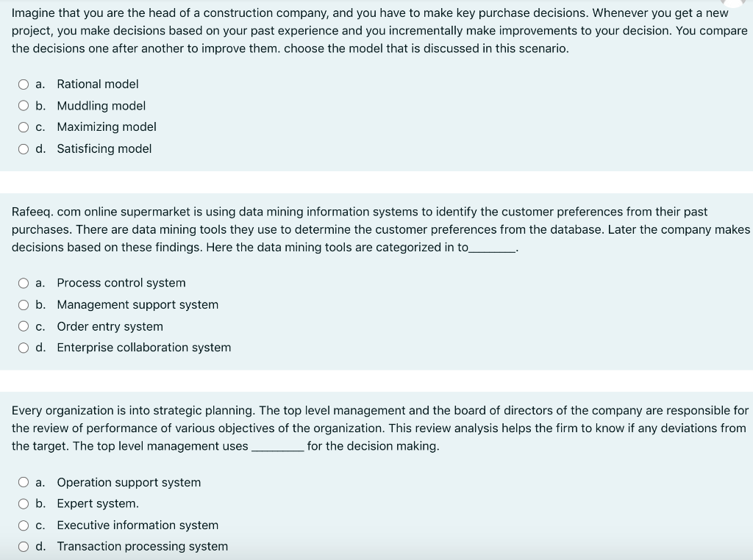Click the Satisficing model answer text
This screenshot has width=753, height=560.
tap(104, 148)
